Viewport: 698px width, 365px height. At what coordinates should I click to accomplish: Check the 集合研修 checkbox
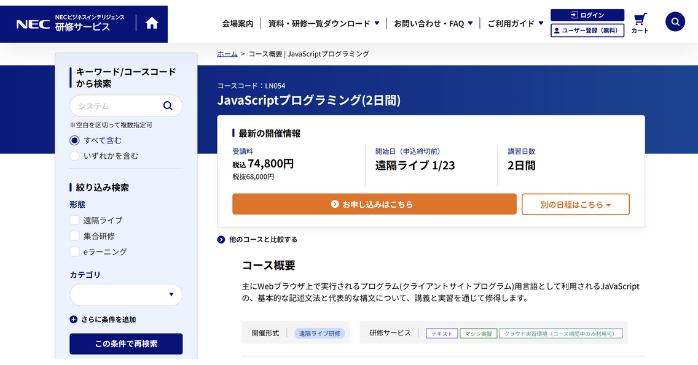pos(74,235)
